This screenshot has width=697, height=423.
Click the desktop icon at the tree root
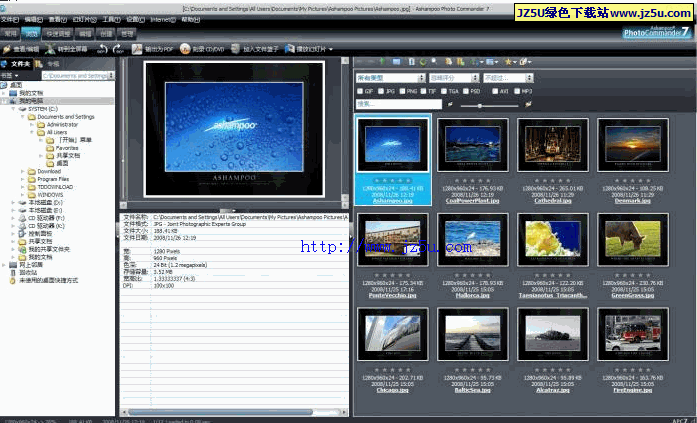4,85
